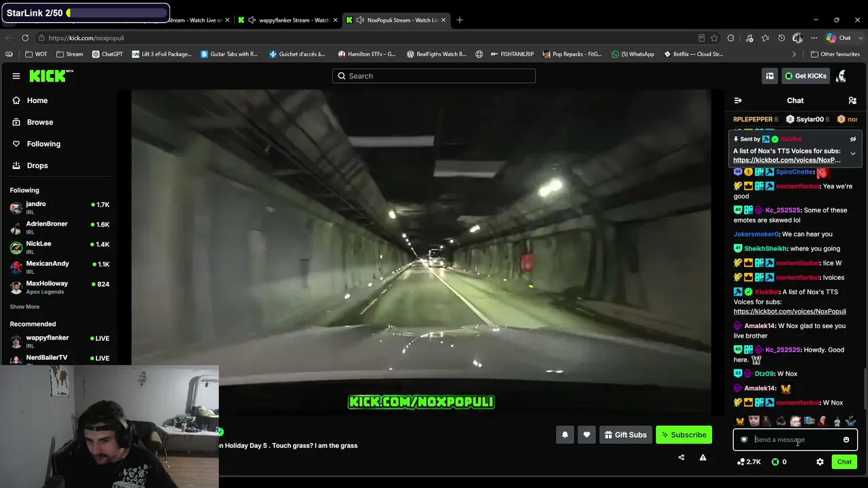The height and width of the screenshot is (488, 868).
Task: Open the WOT bookmarks folder
Action: click(37, 54)
